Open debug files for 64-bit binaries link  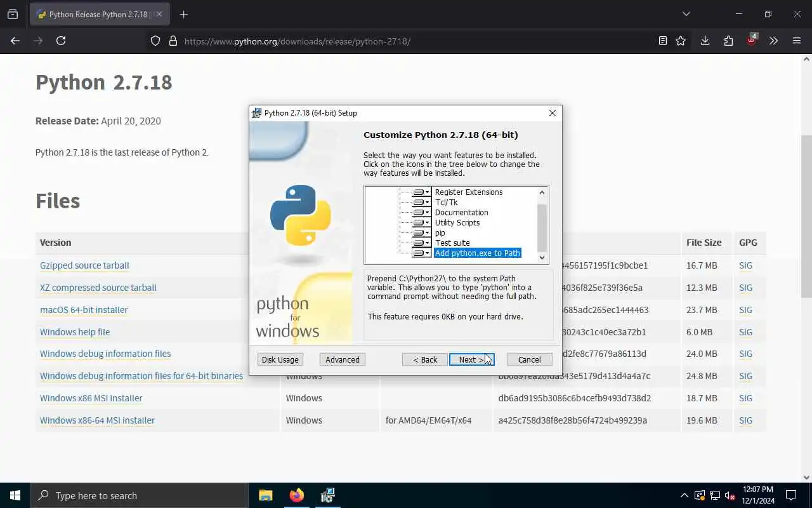point(141,376)
